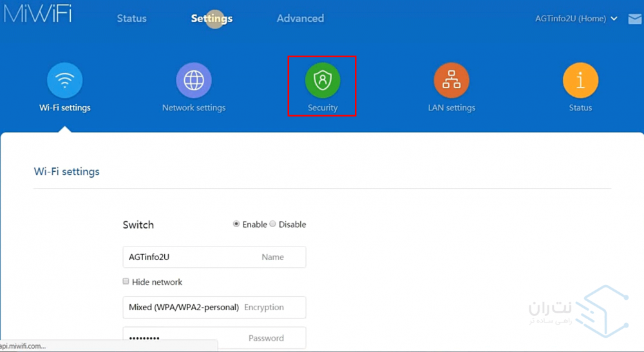Open the Wi-Fi settings icon
This screenshot has width=644, height=352.
coord(64,80)
